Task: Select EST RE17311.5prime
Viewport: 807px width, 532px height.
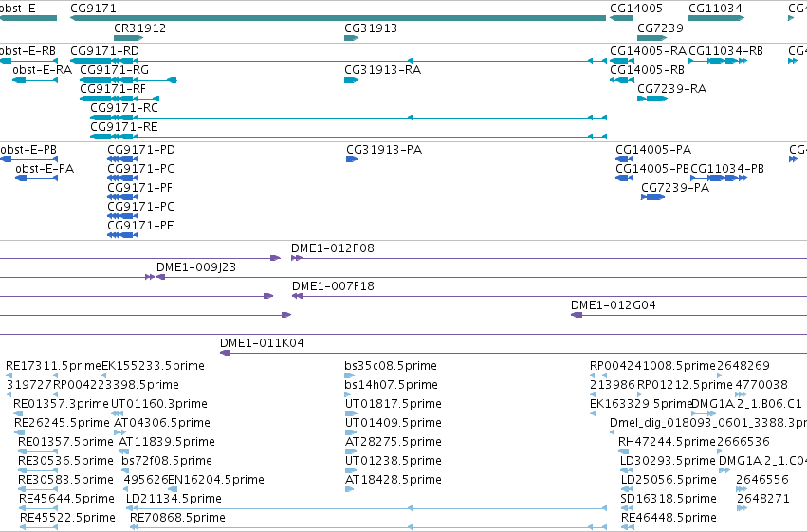Action: pos(31,376)
